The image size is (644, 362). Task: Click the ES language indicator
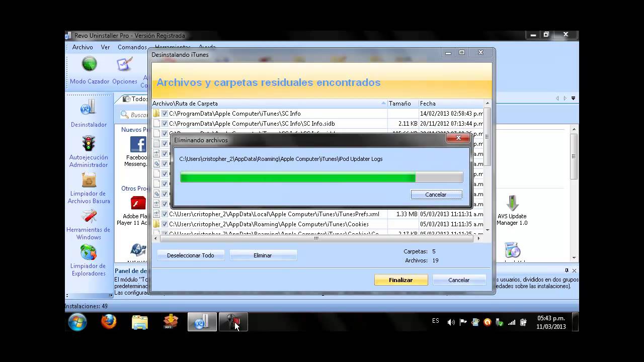click(x=436, y=321)
